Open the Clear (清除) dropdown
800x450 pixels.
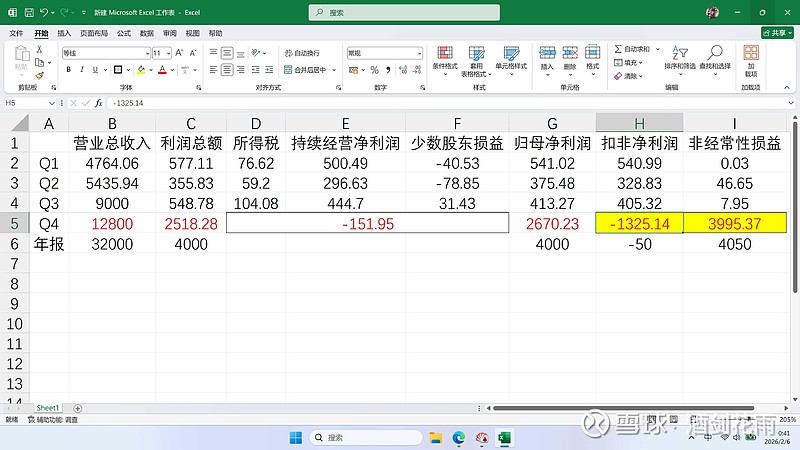[x=628, y=76]
